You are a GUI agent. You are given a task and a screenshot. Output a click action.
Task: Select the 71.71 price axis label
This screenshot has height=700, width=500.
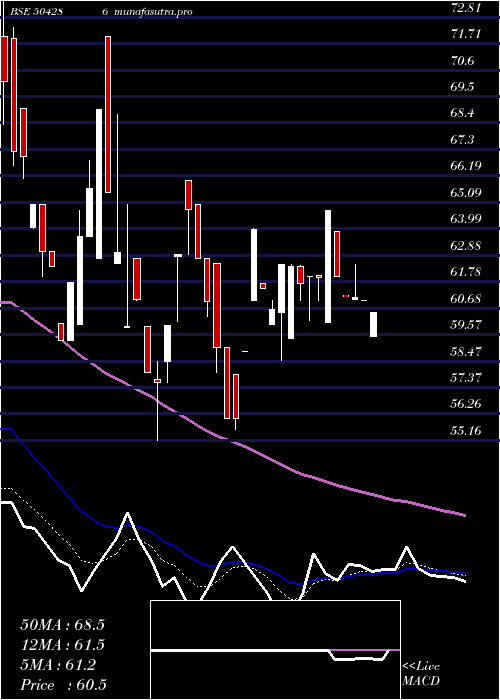click(x=466, y=33)
